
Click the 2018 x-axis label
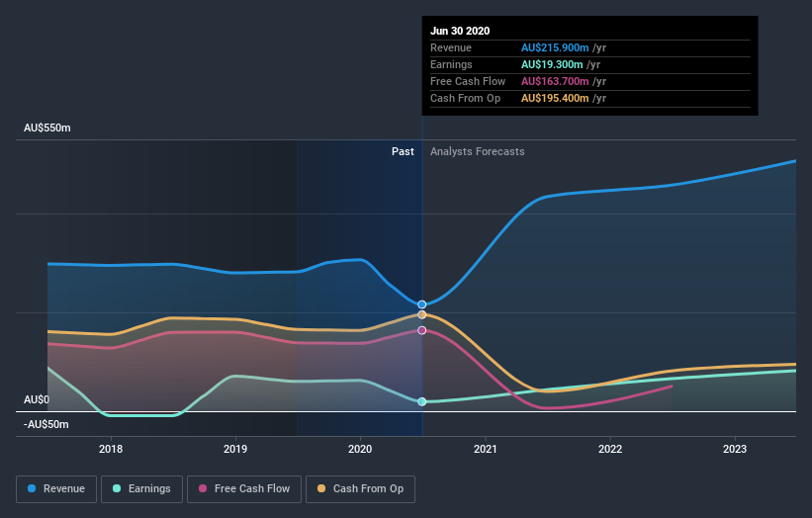click(x=111, y=449)
